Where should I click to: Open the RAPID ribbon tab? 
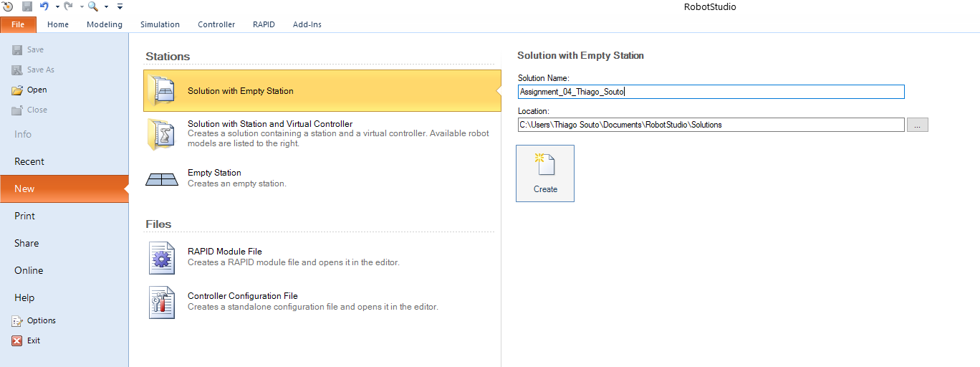[264, 24]
